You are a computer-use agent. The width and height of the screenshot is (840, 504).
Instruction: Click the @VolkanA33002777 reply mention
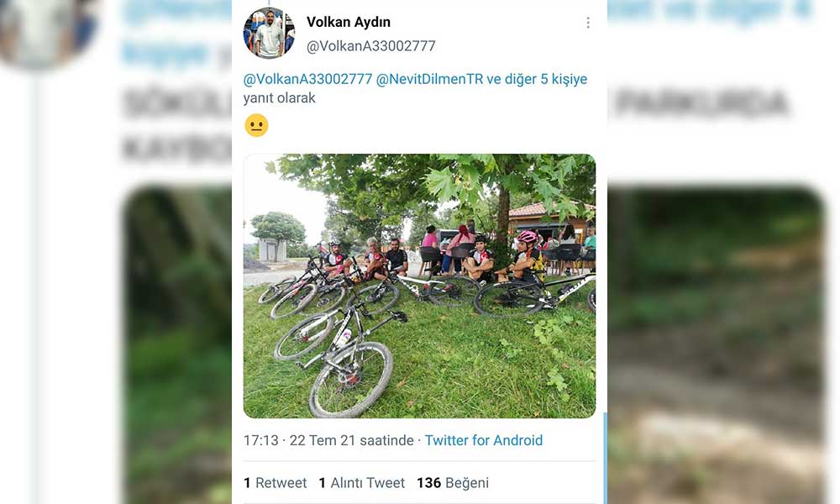coord(307,79)
